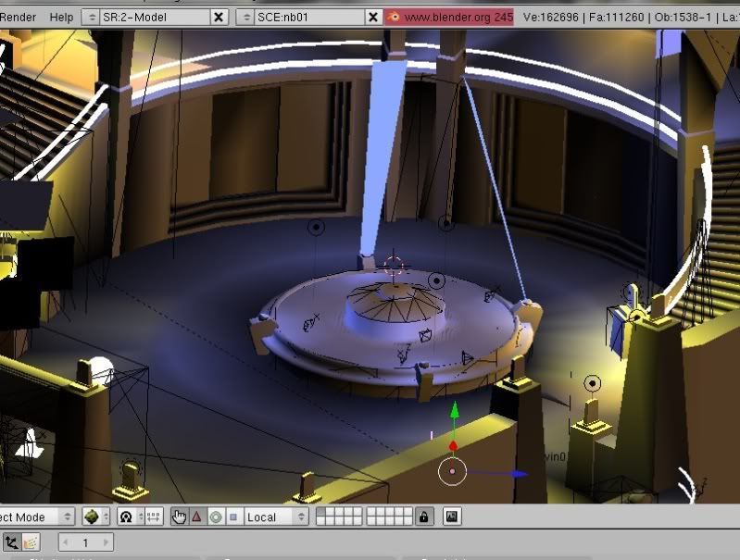Delete scene nb01 with its X button

[x=373, y=18]
